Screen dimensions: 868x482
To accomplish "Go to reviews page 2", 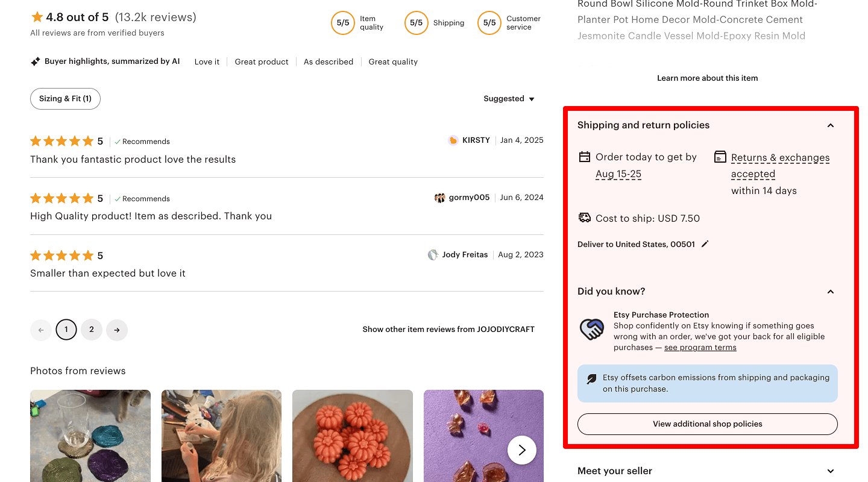I will 92,330.
